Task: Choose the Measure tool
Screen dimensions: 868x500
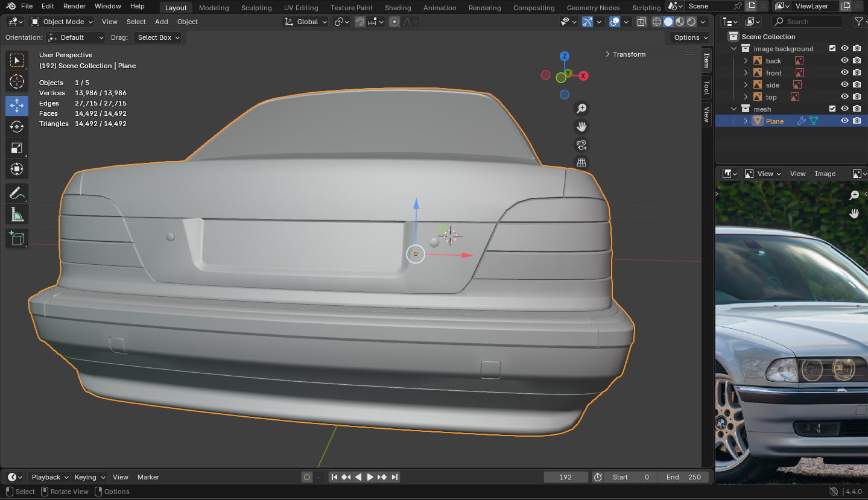Action: click(x=17, y=215)
